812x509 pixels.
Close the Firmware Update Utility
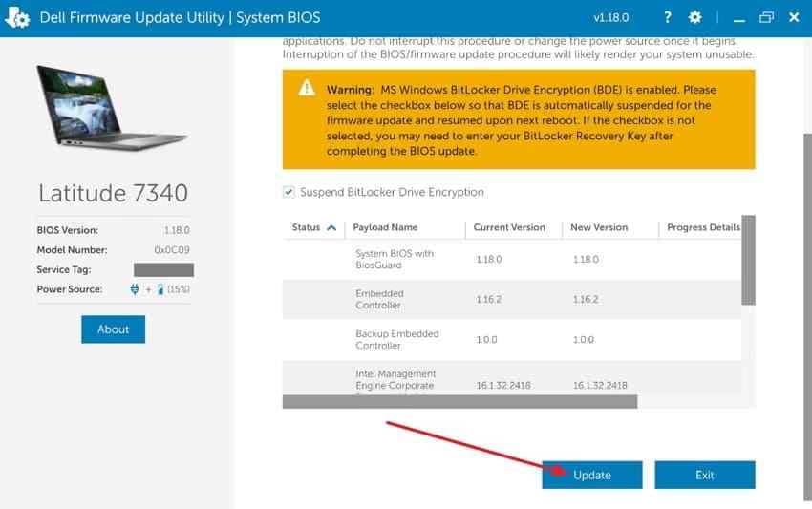click(794, 17)
